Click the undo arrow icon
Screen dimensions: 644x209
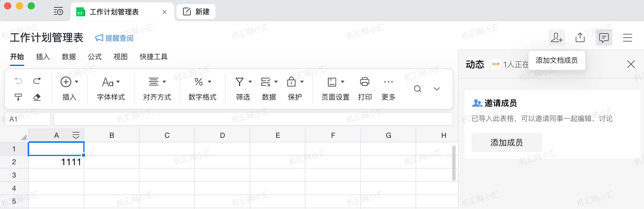click(x=18, y=81)
